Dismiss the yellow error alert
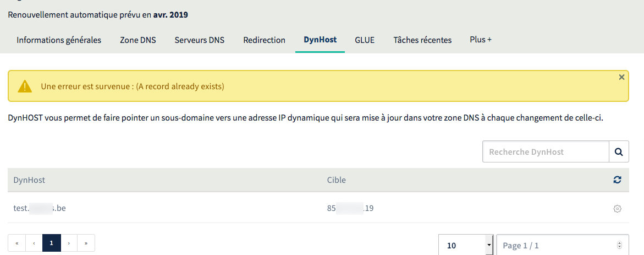This screenshot has height=255, width=644. click(621, 78)
